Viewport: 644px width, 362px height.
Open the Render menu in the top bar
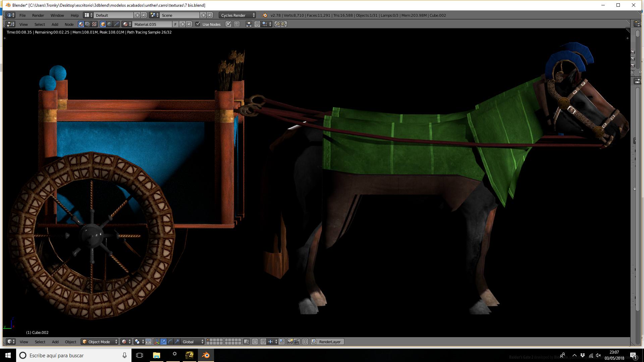point(38,15)
